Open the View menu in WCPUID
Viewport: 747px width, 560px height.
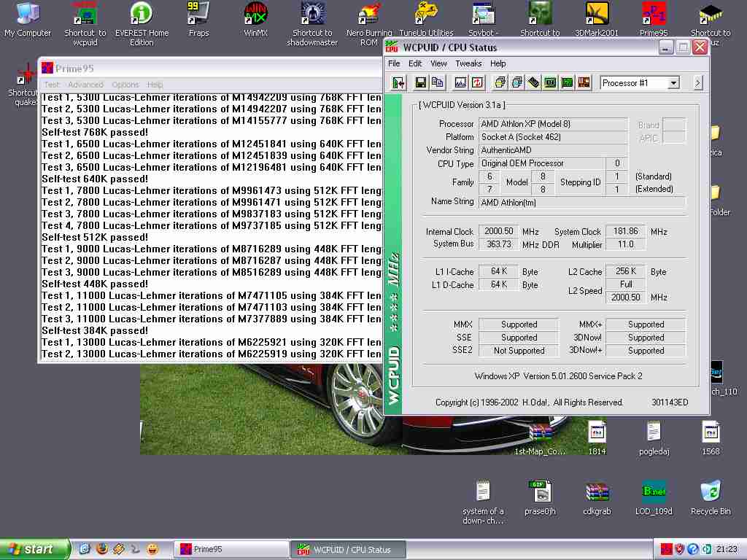pos(438,63)
